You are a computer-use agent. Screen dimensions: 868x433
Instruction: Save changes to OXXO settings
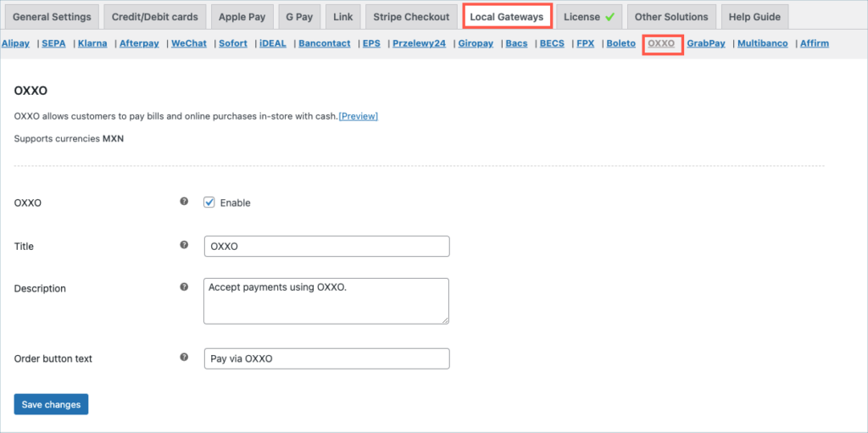(52, 404)
